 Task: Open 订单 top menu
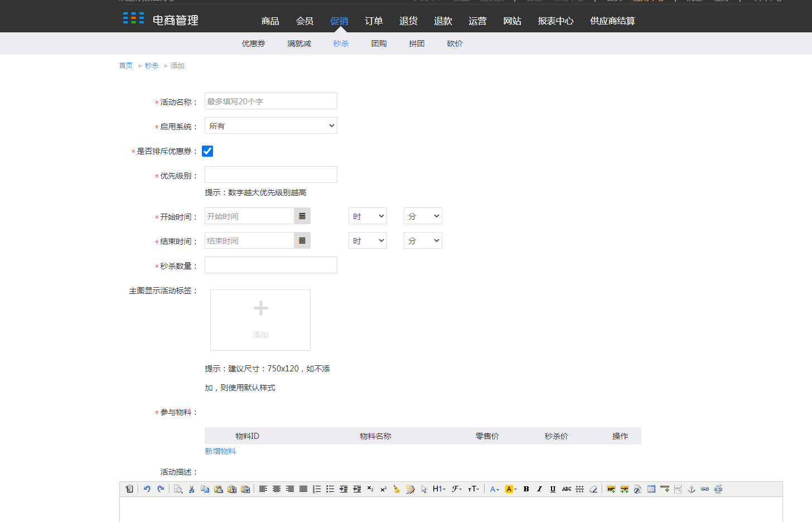pyautogui.click(x=374, y=21)
